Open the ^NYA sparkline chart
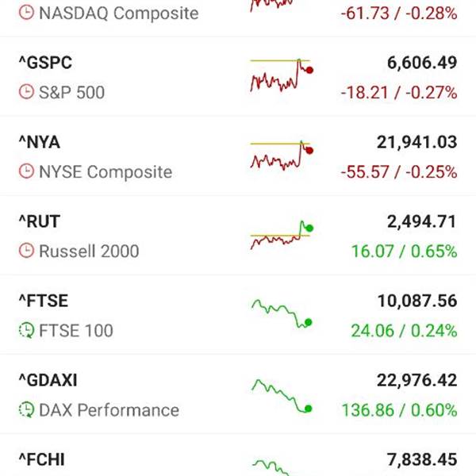The width and height of the screenshot is (476, 476). point(281,155)
